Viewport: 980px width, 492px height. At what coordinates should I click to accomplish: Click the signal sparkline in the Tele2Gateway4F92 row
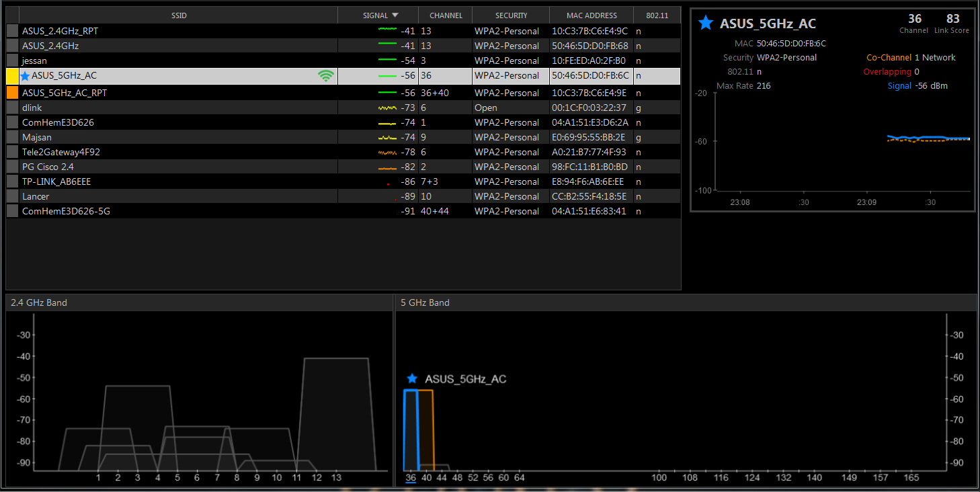point(388,153)
